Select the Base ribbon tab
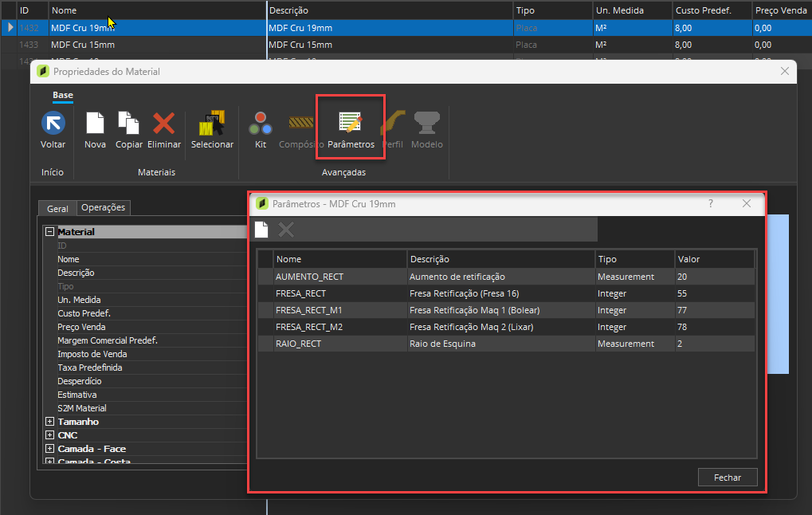The image size is (812, 515). pyautogui.click(x=63, y=96)
